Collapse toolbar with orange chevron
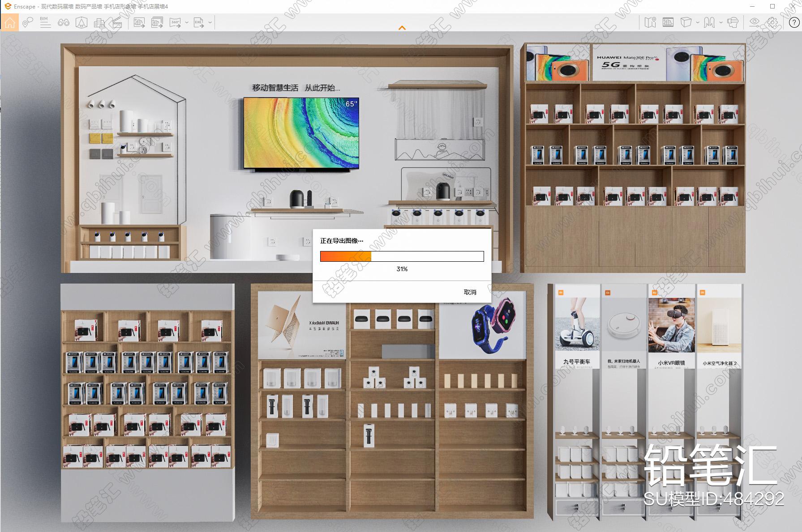Viewport: 802px width, 532px height. (402, 28)
